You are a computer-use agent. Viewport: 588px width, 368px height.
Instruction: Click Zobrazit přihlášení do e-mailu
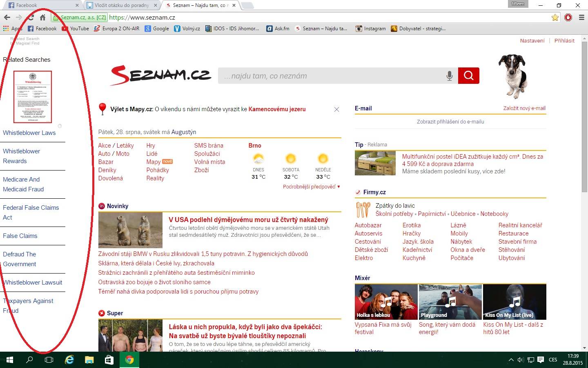[x=450, y=121]
